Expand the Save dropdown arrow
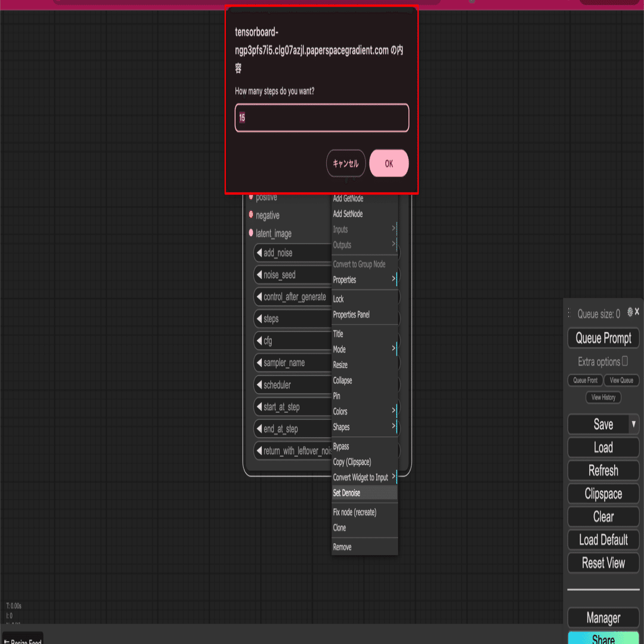 634,425
